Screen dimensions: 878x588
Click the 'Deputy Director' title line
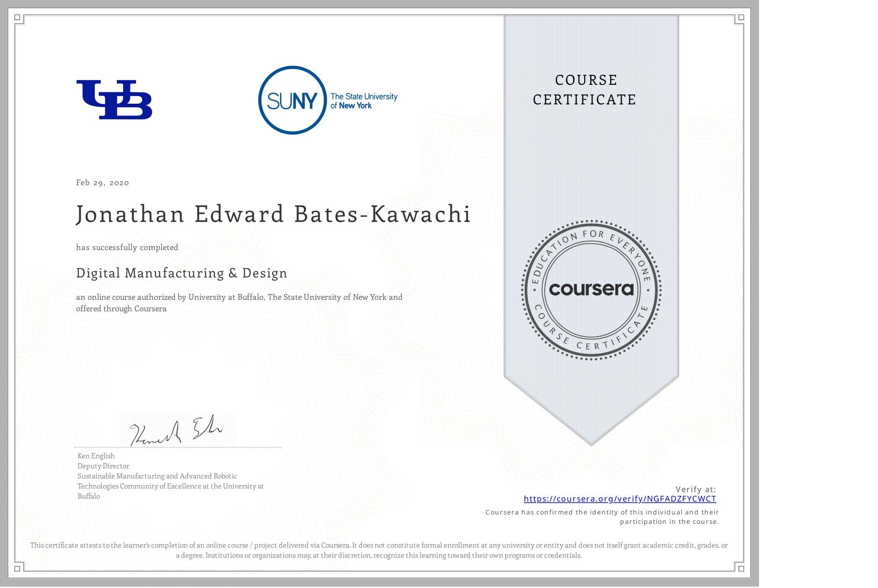coord(103,466)
